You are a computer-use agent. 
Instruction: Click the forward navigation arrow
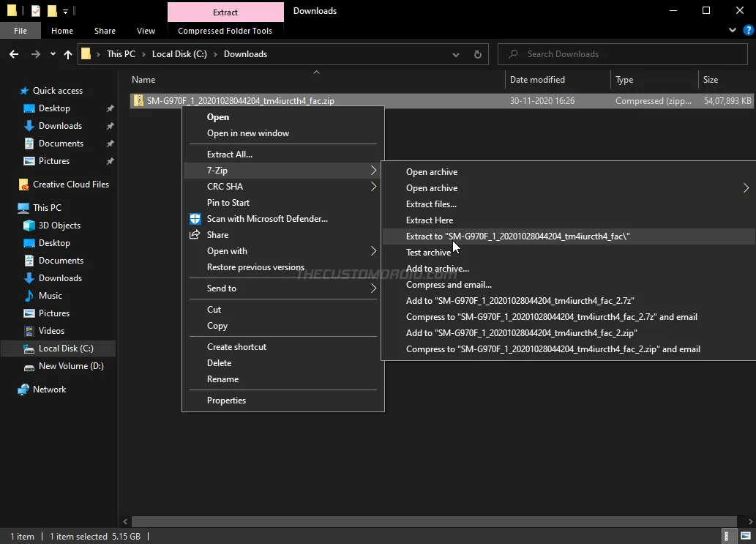pos(34,53)
